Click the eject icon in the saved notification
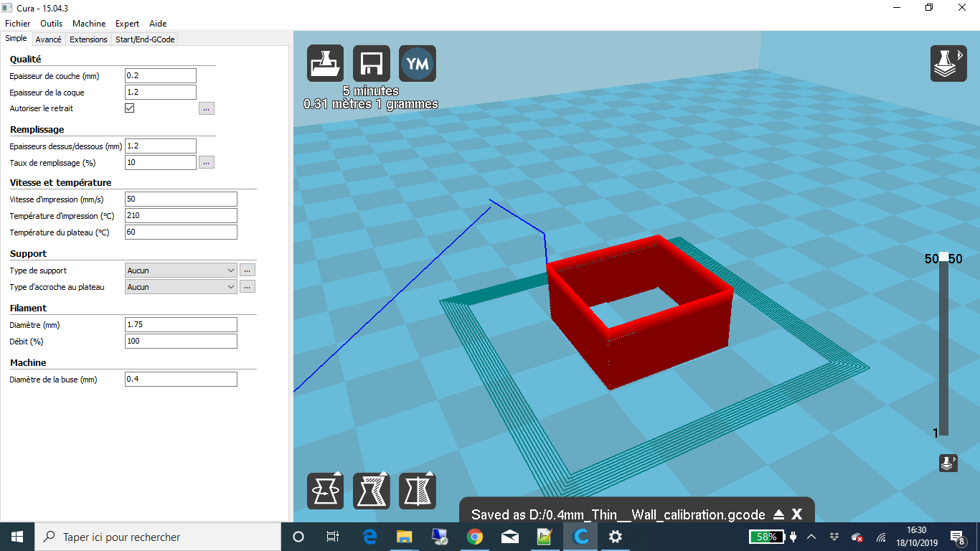 click(x=779, y=515)
